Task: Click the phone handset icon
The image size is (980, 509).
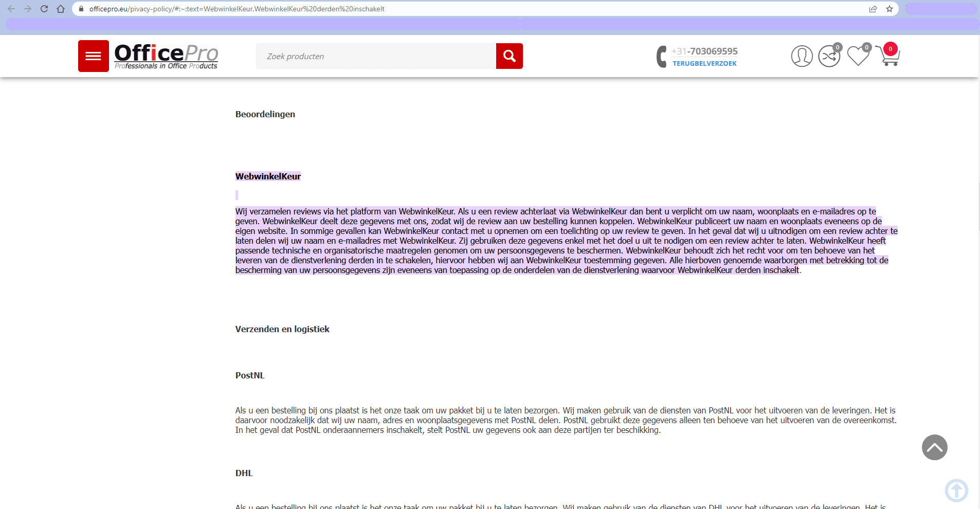Action: click(661, 57)
